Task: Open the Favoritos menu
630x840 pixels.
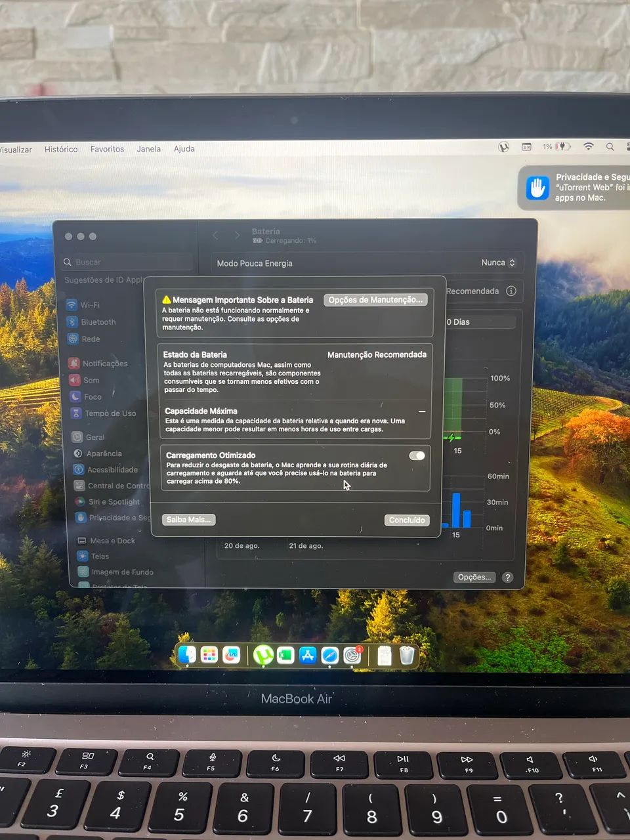Action: pos(107,149)
